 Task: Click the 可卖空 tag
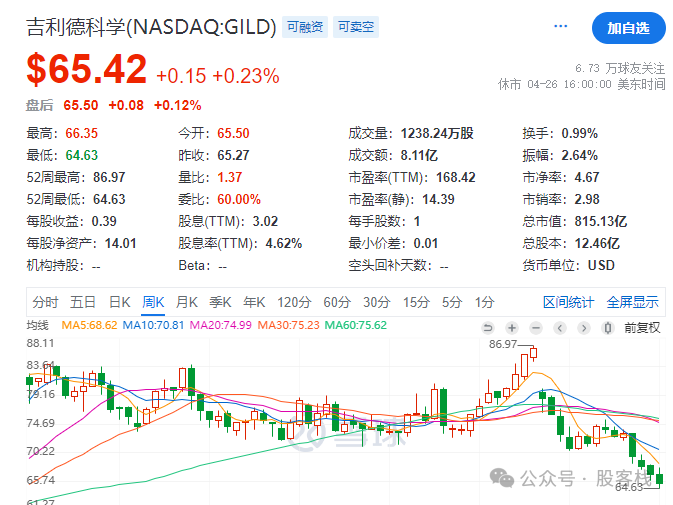click(x=356, y=27)
